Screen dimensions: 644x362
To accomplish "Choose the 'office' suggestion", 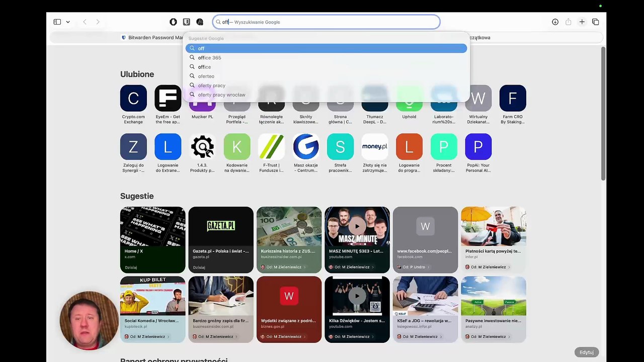I will point(326,67).
